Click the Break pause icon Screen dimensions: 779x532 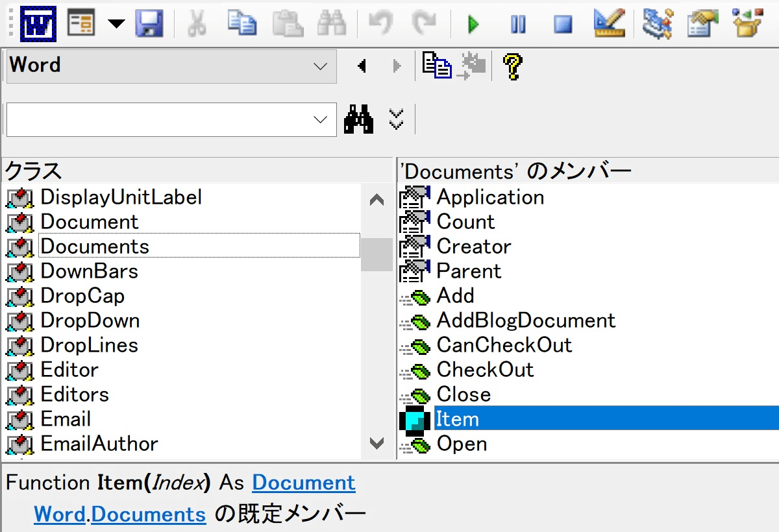click(x=518, y=25)
